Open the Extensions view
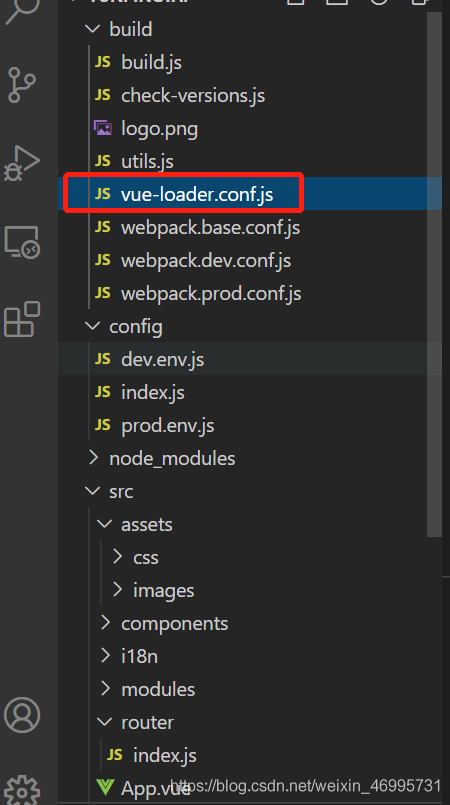Screen dimensions: 450x805 22,319
